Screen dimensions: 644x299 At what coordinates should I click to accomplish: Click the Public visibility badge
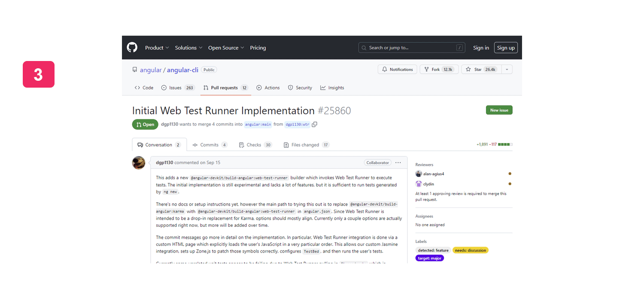[209, 70]
